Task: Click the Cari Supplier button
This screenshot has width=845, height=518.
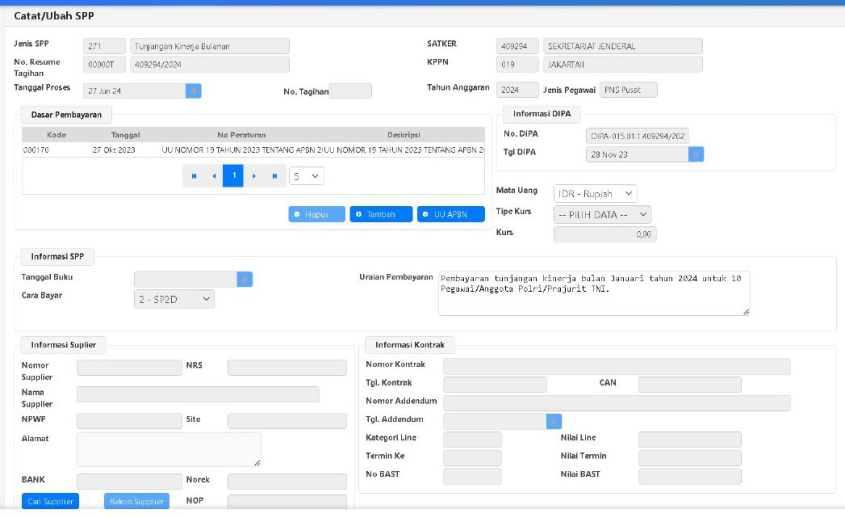Action: [x=49, y=501]
